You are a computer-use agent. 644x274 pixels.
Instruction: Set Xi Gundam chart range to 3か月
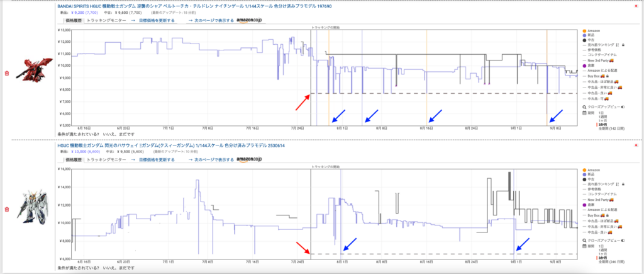[602, 258]
